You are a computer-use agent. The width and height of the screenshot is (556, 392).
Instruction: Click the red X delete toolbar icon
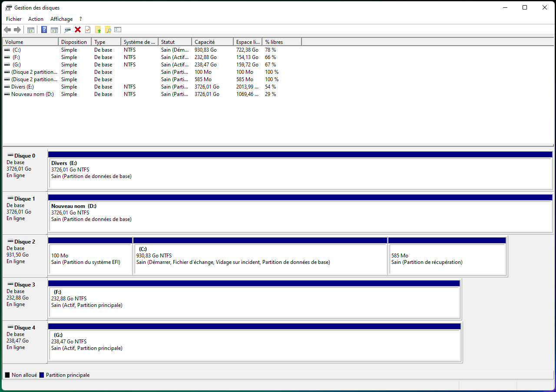click(x=78, y=30)
